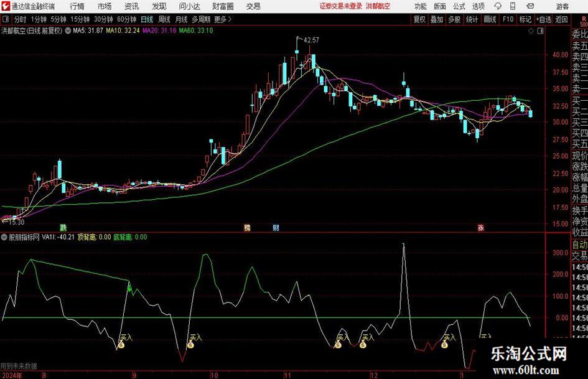
Task: Switch to 周线 weekly period
Action: pos(164,19)
